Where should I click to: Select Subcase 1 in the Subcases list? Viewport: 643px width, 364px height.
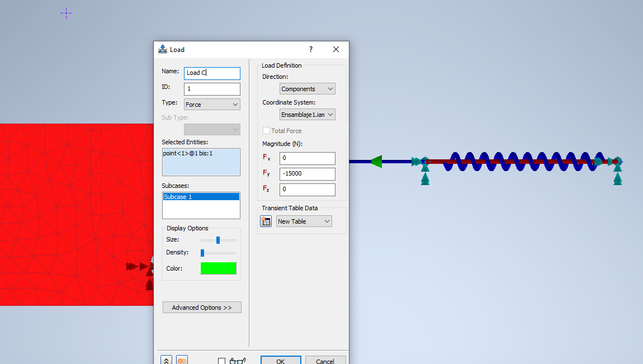(201, 197)
